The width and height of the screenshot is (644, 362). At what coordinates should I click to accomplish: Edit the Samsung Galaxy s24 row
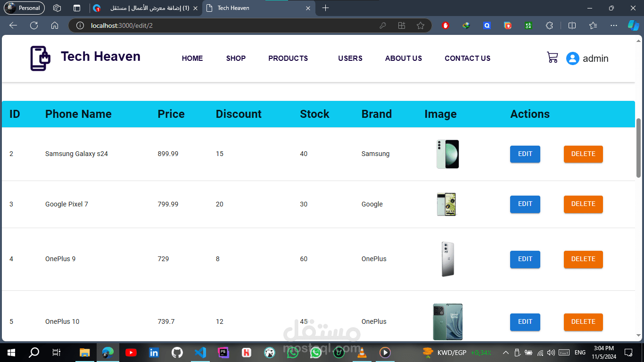(525, 154)
